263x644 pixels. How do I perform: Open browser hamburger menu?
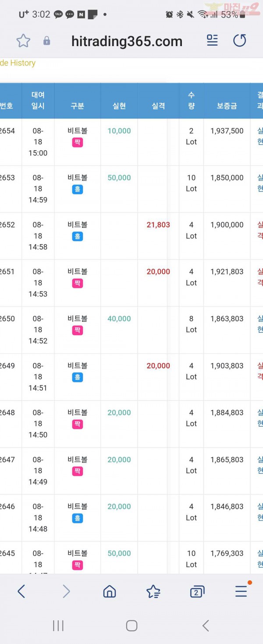coord(241,591)
